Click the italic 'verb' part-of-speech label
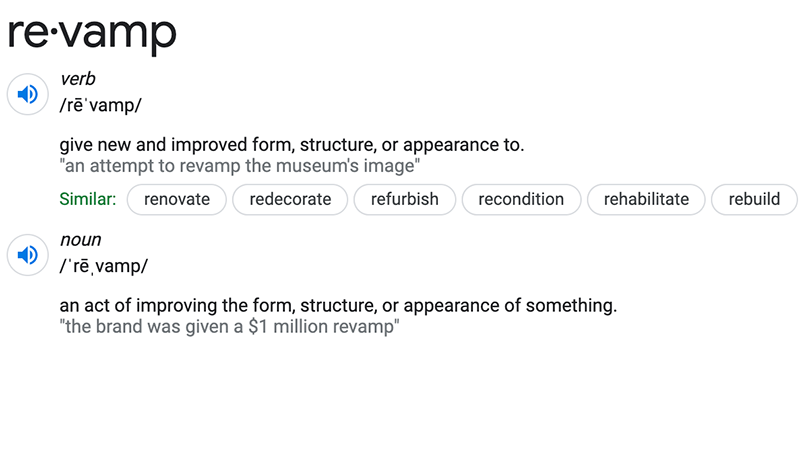 pos(78,79)
